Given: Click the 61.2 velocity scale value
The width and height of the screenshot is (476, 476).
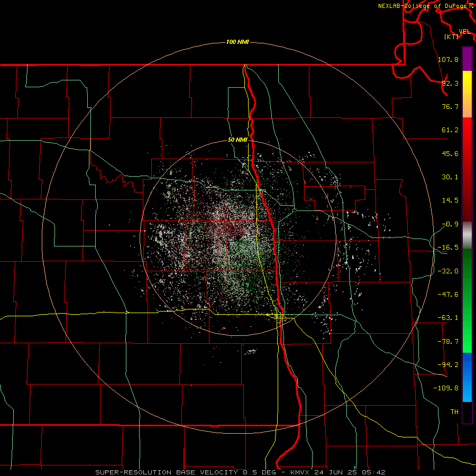Looking at the screenshot, I should 450,130.
